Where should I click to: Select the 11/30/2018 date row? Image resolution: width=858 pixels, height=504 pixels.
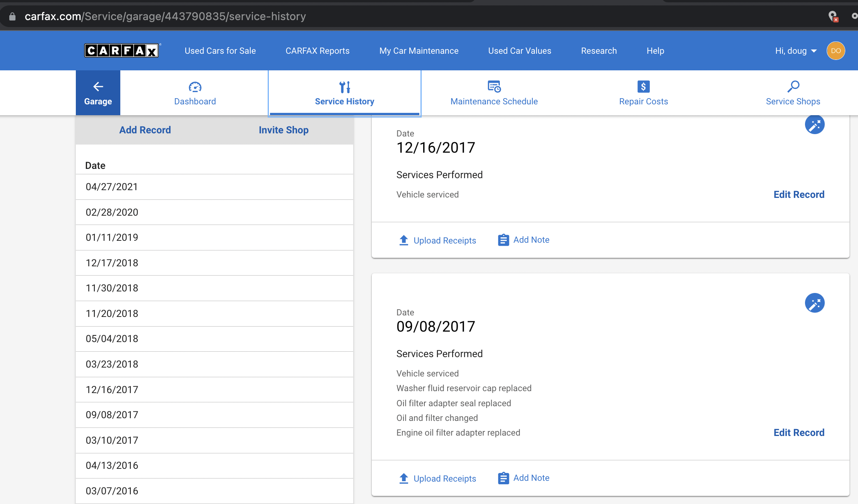click(x=215, y=288)
